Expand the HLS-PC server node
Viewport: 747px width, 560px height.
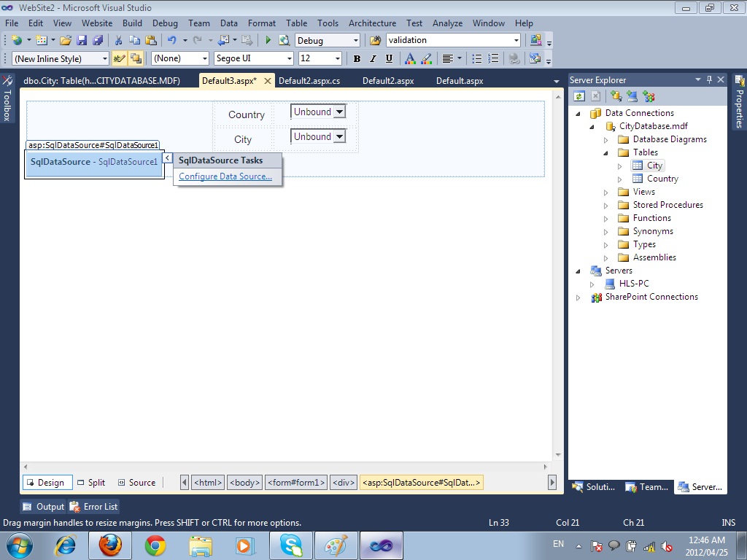[592, 284]
